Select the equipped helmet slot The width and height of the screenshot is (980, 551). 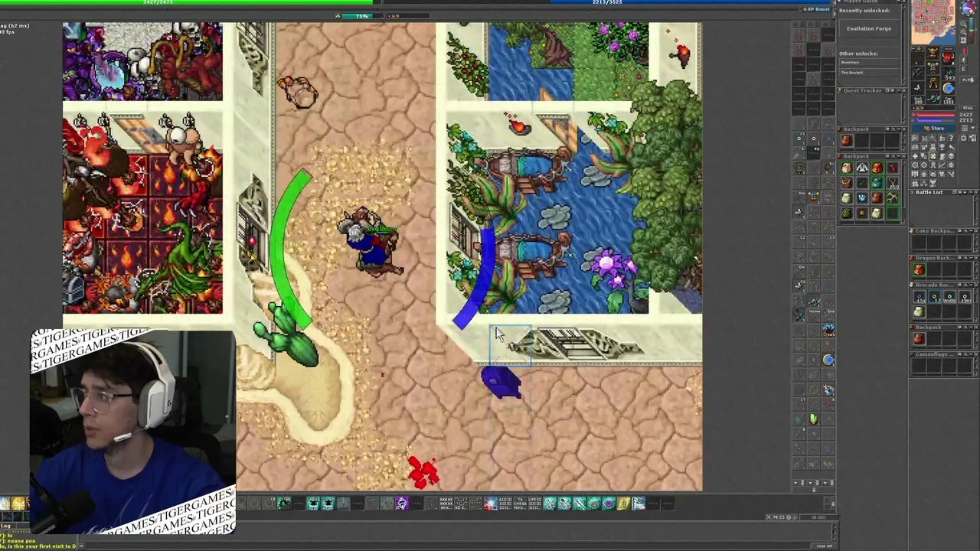coord(933,54)
